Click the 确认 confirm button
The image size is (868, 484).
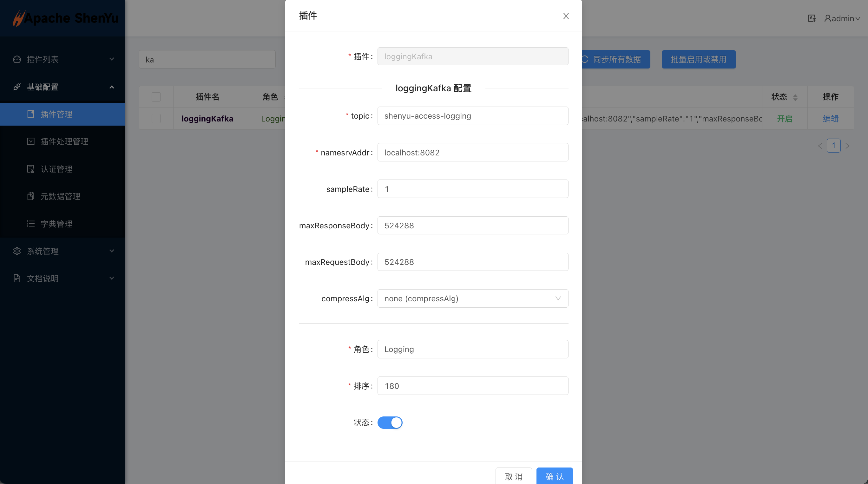[x=554, y=476]
